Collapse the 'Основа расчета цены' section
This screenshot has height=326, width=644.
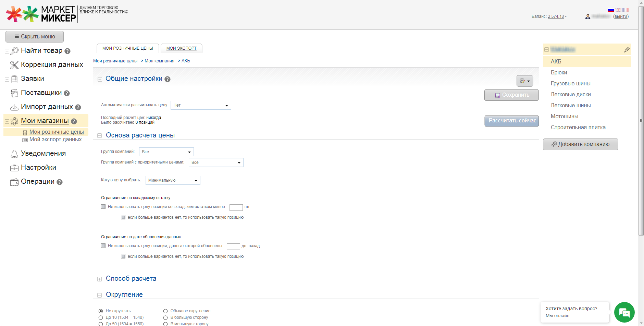[x=100, y=136]
